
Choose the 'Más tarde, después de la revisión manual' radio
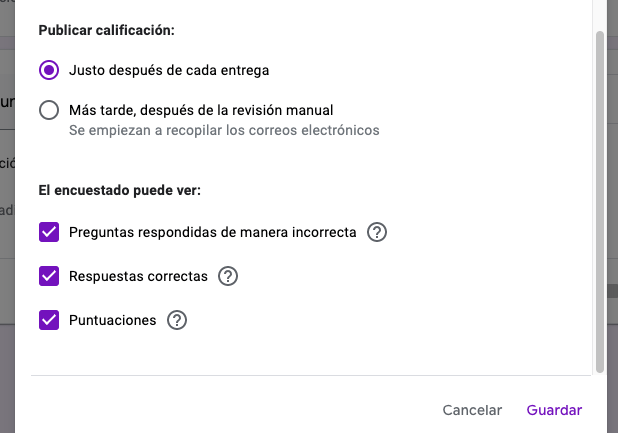pos(49,110)
